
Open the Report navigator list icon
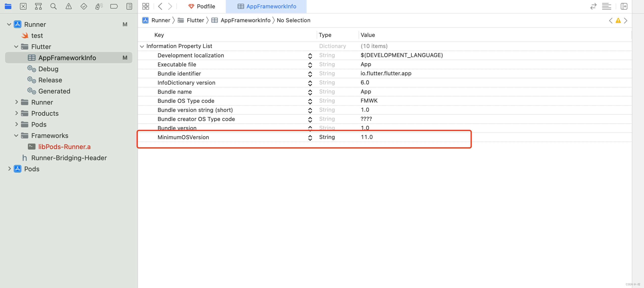[129, 6]
